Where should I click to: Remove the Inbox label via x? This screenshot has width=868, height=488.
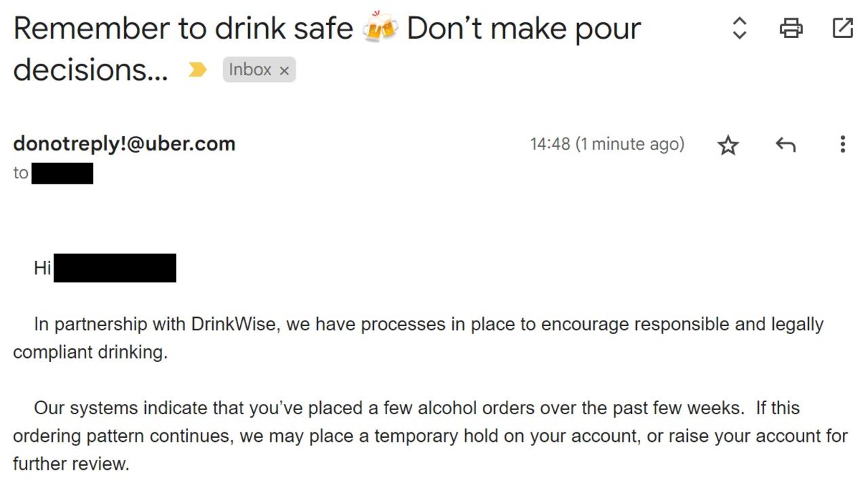pyautogui.click(x=284, y=70)
